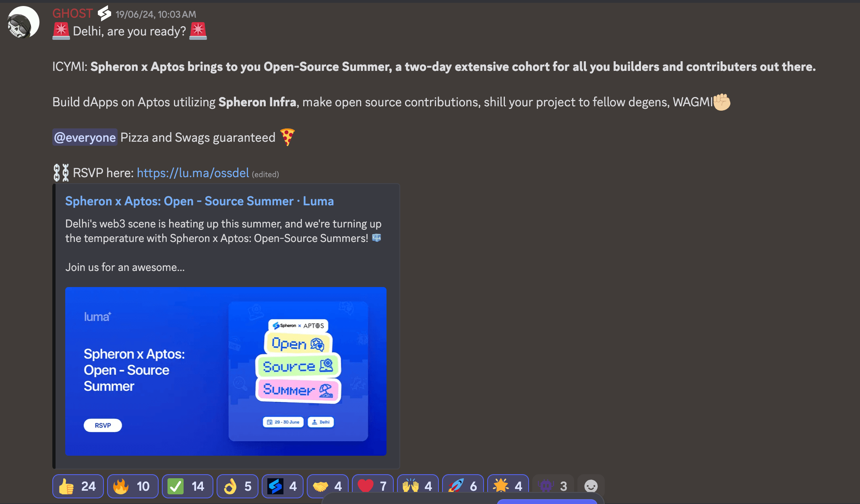
Task: Click the Spheron badge next to GHOST
Action: click(104, 14)
